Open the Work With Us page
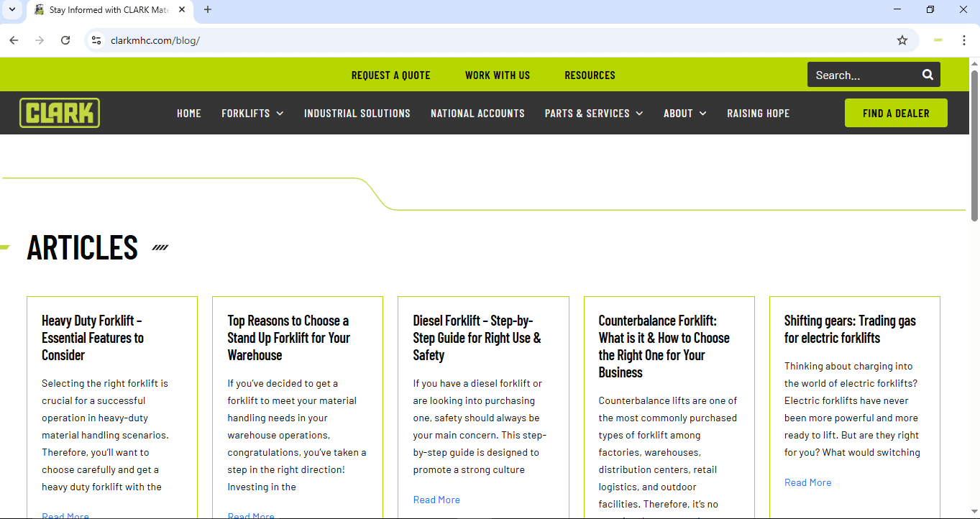 pyautogui.click(x=498, y=75)
